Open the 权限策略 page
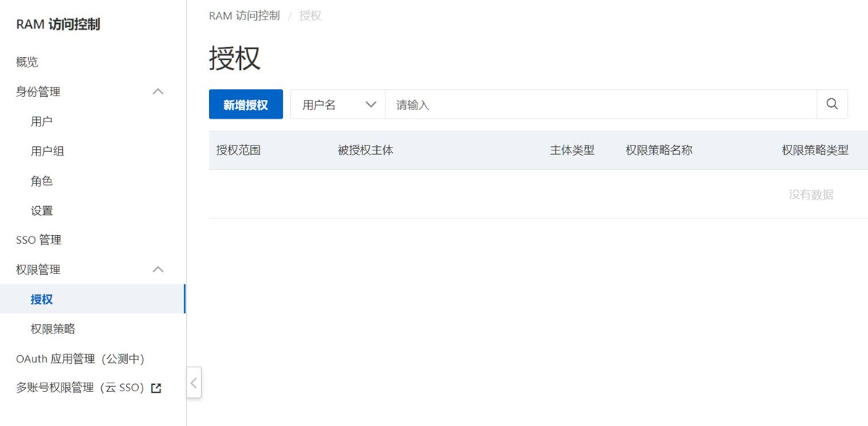 tap(53, 329)
